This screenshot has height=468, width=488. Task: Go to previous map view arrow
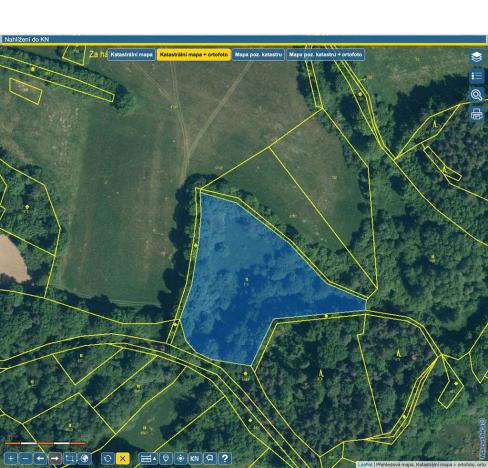pos(40,459)
